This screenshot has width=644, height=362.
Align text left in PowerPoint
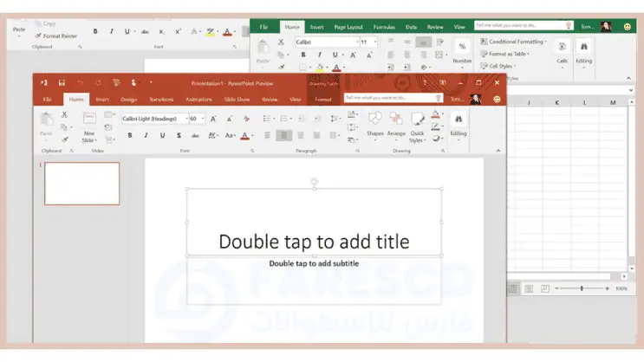[267, 135]
